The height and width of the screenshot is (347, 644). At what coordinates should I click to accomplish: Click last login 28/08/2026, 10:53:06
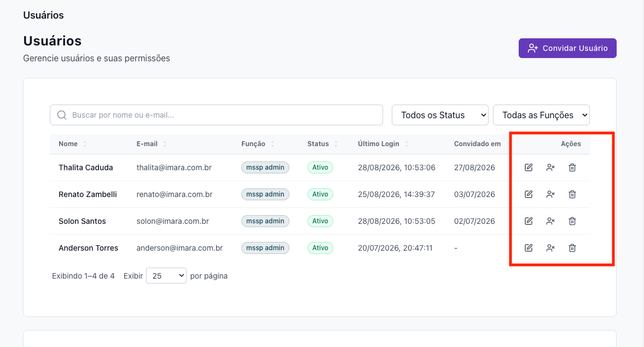coord(396,167)
